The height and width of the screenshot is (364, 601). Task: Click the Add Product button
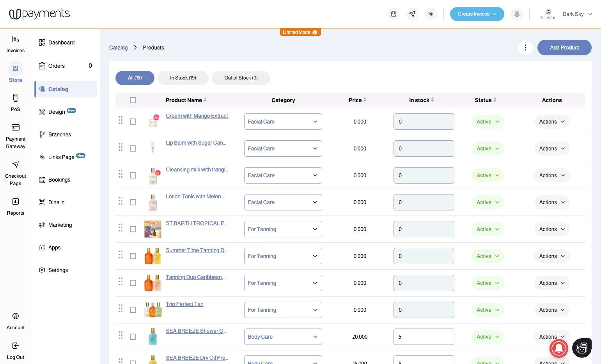[564, 48]
